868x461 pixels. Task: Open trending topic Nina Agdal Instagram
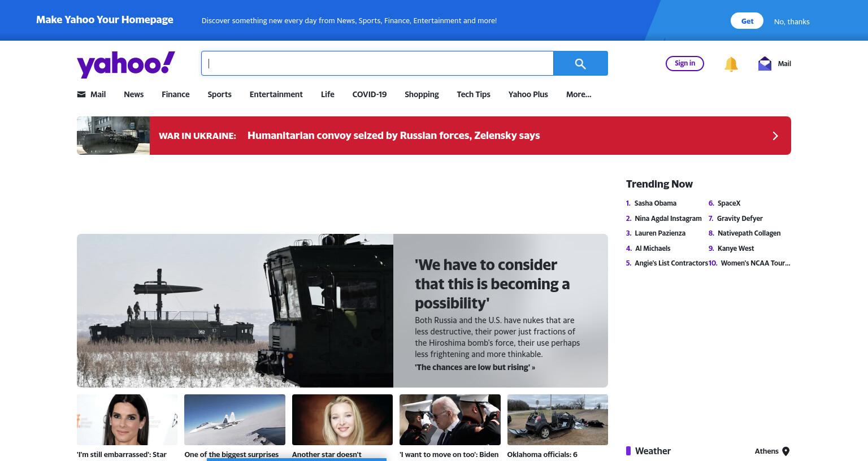point(668,219)
